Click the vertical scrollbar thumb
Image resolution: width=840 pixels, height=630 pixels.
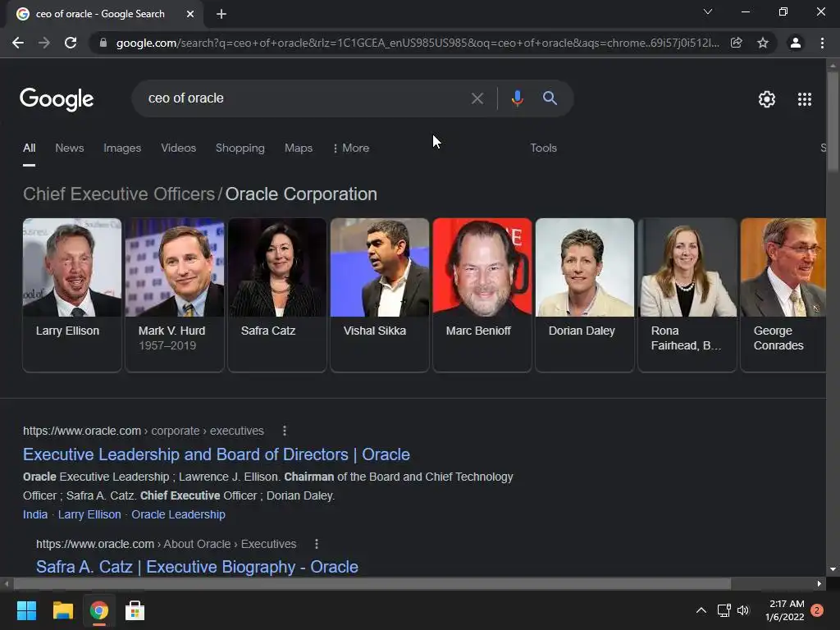pos(833,121)
